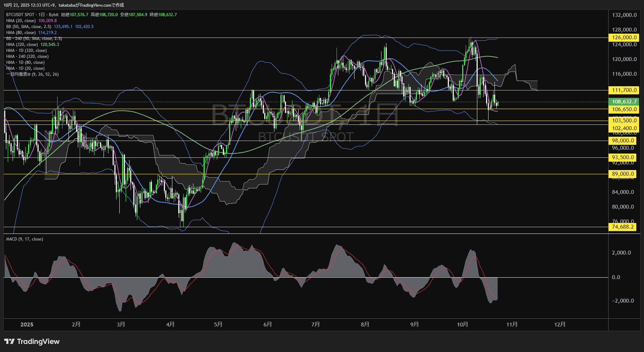Select the HMA (20, close) indicator legend

pyautogui.click(x=21, y=21)
